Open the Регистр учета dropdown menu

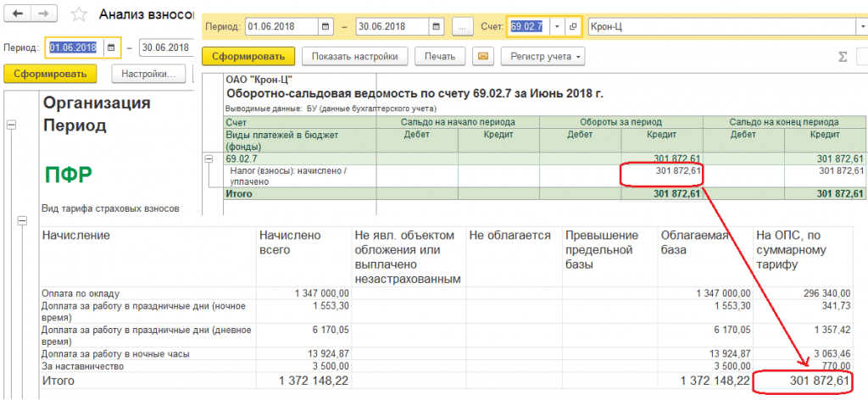click(543, 57)
